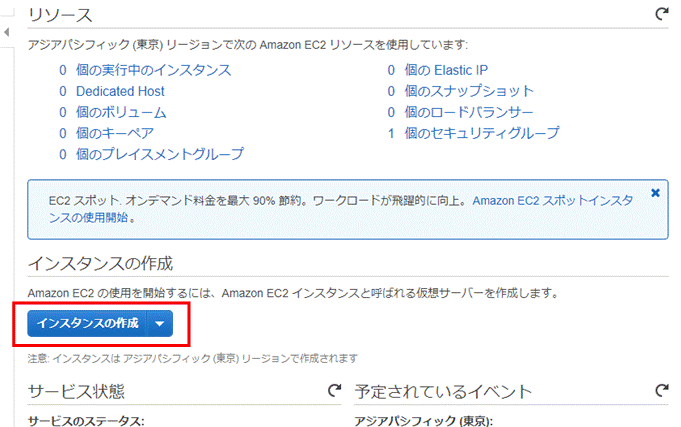Open 個の実行中のインスタンス link
This screenshot has width=681, height=427.
(154, 70)
